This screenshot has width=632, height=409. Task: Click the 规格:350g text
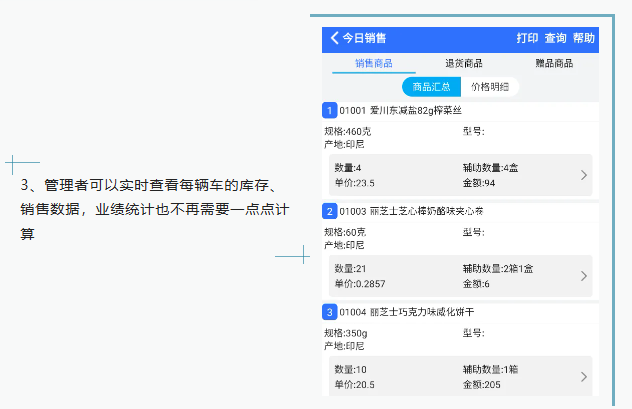coord(346,333)
